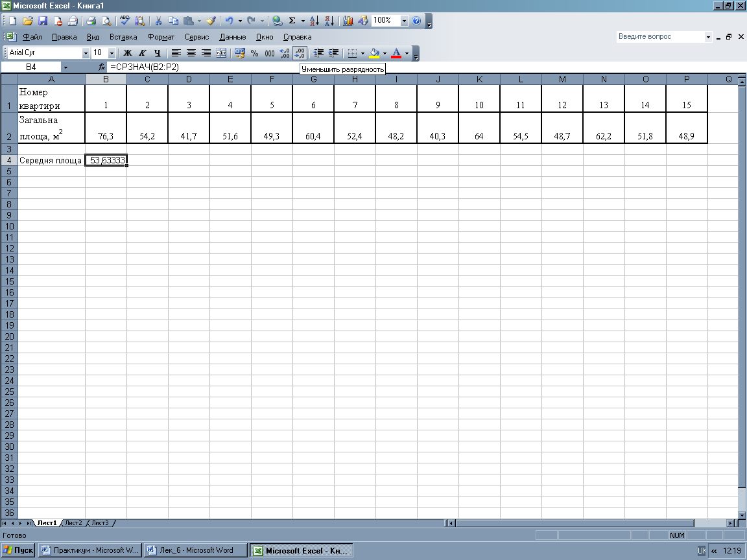This screenshot has width=747, height=560.
Task: Select cell containing 76,3
Action: point(106,128)
